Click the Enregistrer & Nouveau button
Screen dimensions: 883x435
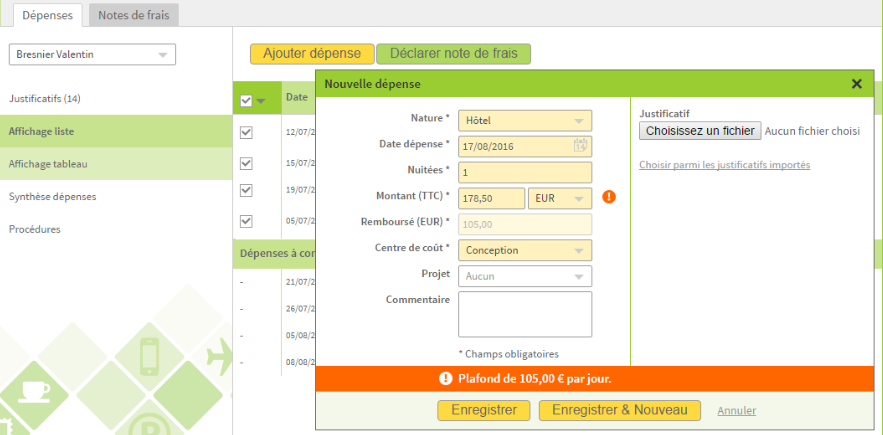[619, 410]
